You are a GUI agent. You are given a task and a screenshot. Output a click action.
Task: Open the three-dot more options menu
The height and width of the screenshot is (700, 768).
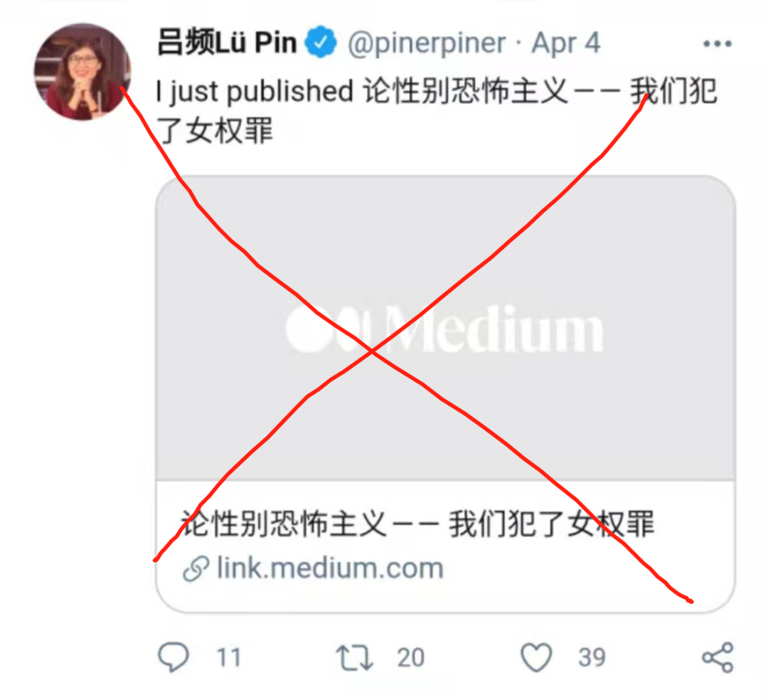(717, 44)
